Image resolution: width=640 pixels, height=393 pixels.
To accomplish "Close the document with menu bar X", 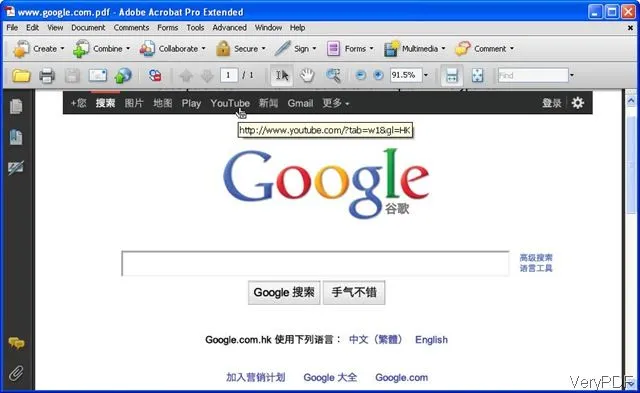I will (x=630, y=28).
